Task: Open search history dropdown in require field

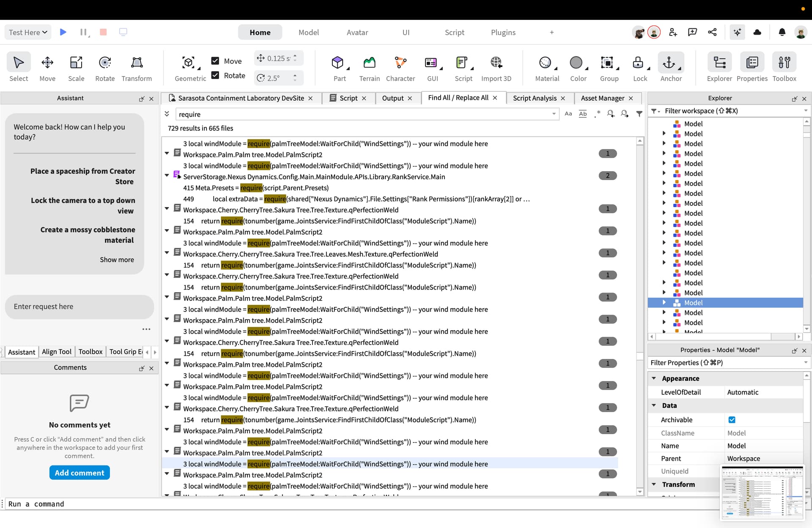Action: 554,114
